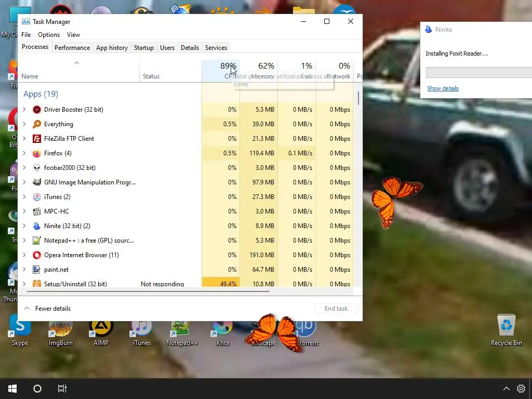Image resolution: width=532 pixels, height=399 pixels.
Task: Expand the Driver Booster process row
Action: tap(24, 110)
